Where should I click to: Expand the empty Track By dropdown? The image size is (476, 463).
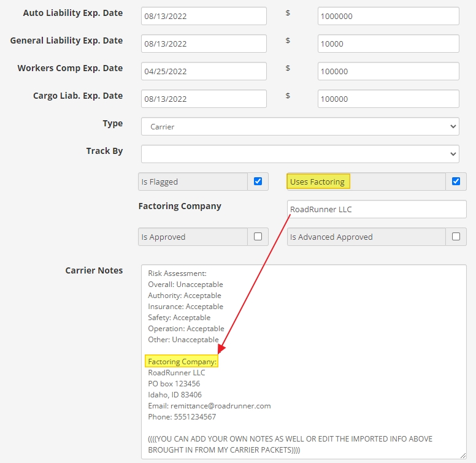(x=300, y=154)
